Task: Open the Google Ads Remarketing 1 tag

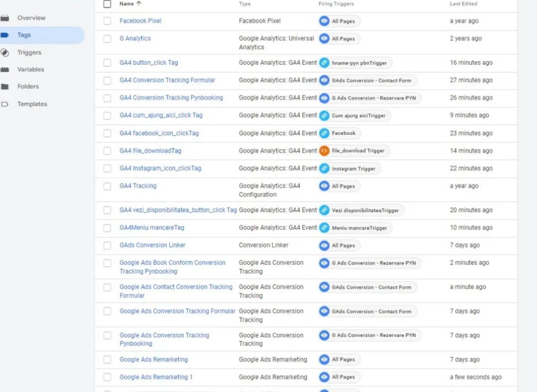Action: point(156,377)
